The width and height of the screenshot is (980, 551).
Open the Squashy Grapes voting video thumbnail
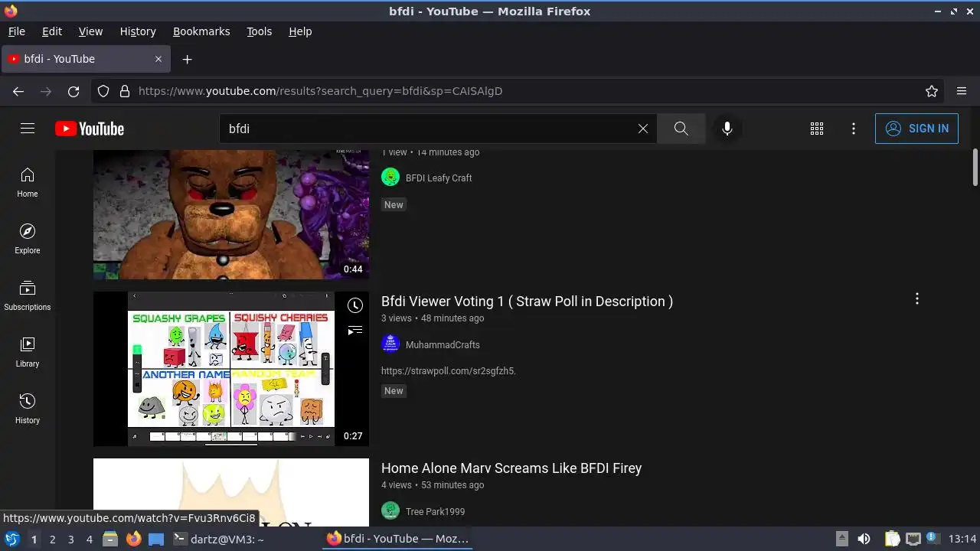pyautogui.click(x=231, y=369)
